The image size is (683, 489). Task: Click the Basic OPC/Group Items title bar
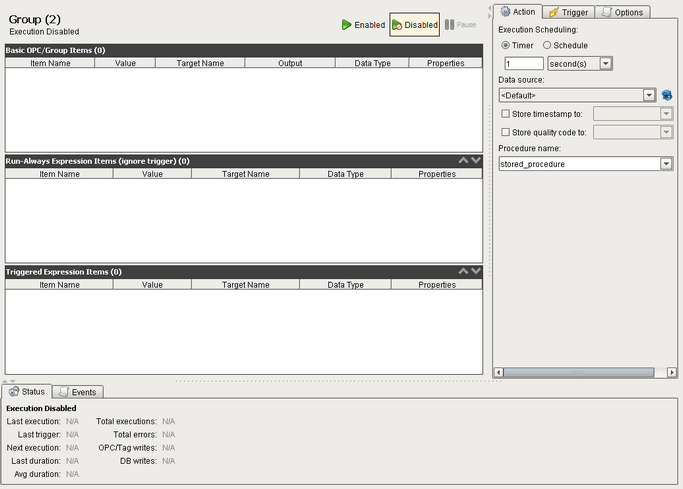(244, 50)
